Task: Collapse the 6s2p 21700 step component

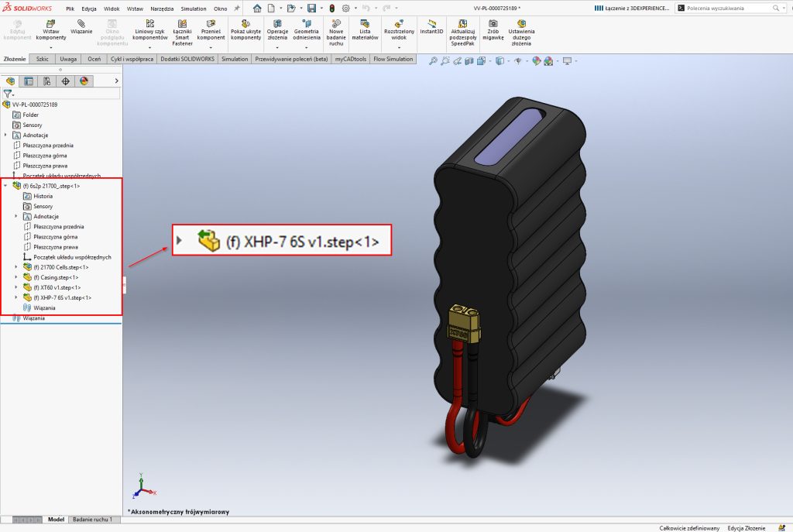Action: point(6,186)
